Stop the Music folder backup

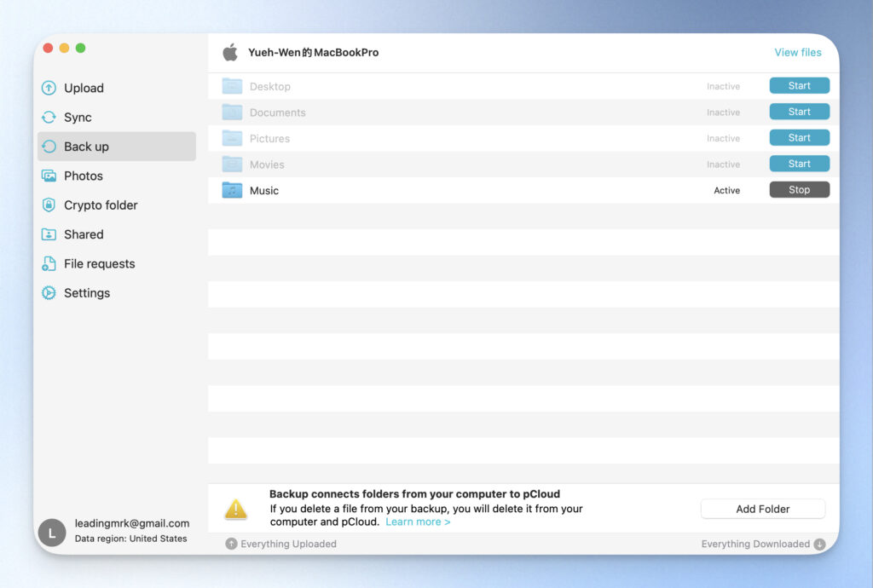tap(800, 190)
